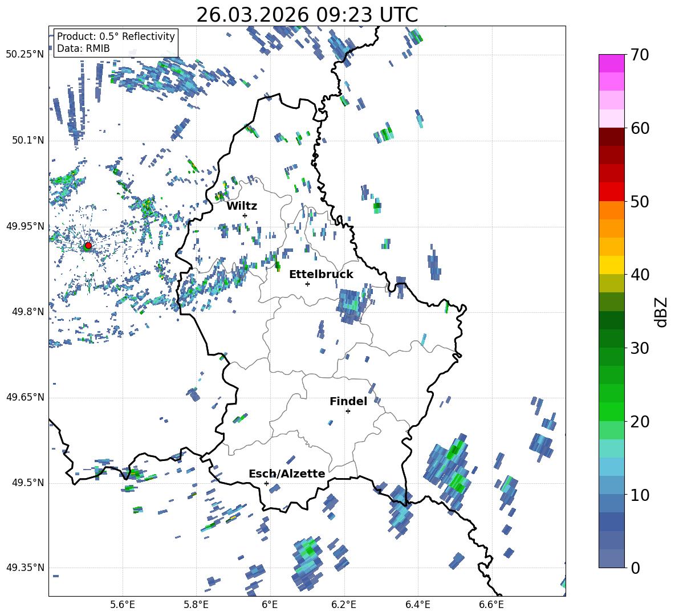Click the Esch/Alzette city label
Screen dimensions: 675x616
[x=287, y=474]
